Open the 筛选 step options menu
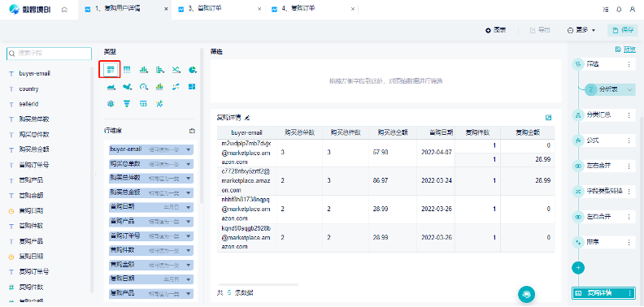Viewport: 644px width, 307px height. pyautogui.click(x=629, y=64)
